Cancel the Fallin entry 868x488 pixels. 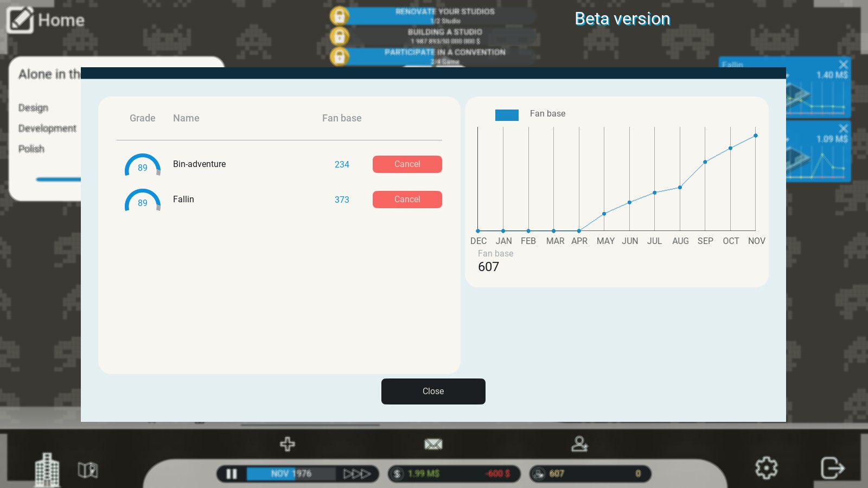click(407, 200)
